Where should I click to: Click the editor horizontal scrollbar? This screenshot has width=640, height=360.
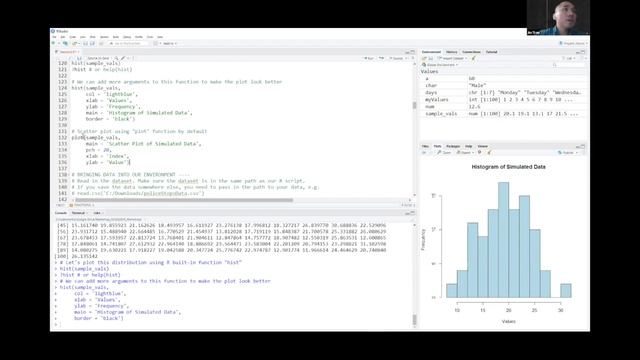coord(184,200)
